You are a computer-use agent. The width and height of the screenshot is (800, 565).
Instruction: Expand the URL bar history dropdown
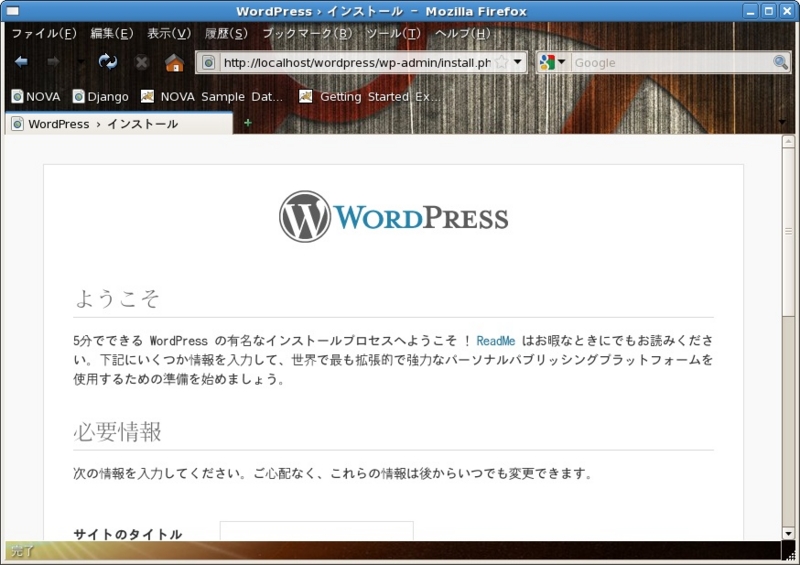pyautogui.click(x=518, y=62)
